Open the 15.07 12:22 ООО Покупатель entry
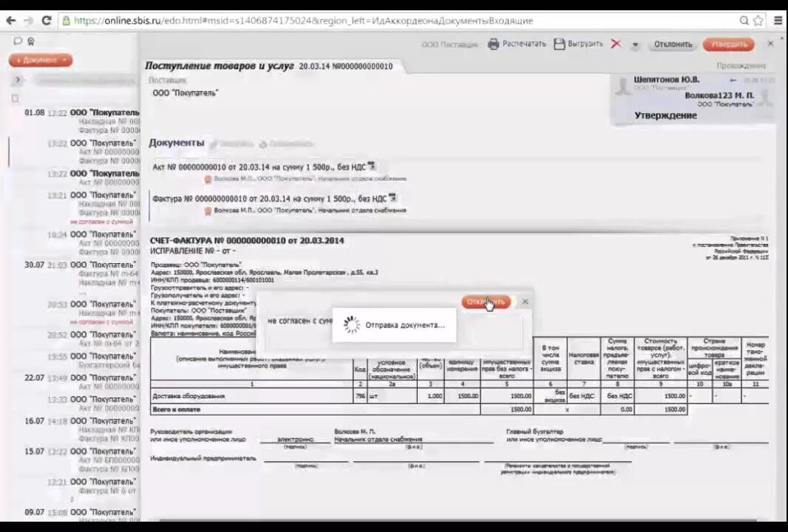 (x=81, y=460)
